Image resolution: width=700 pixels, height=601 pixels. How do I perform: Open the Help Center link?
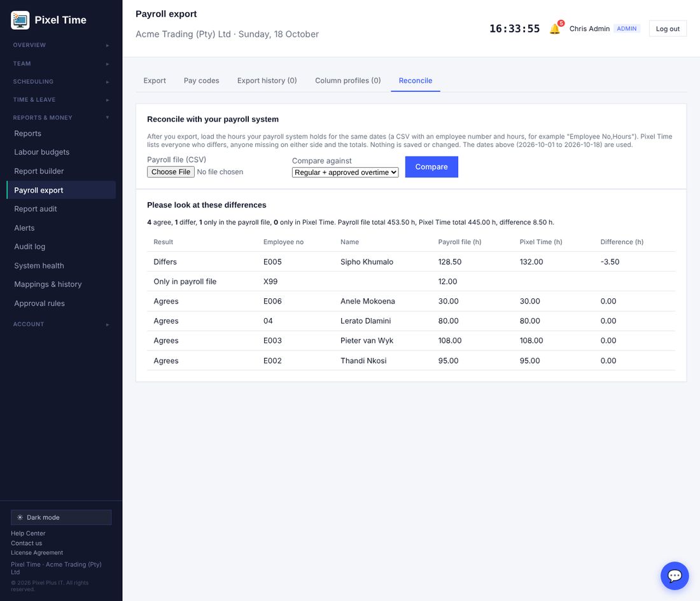[28, 533]
